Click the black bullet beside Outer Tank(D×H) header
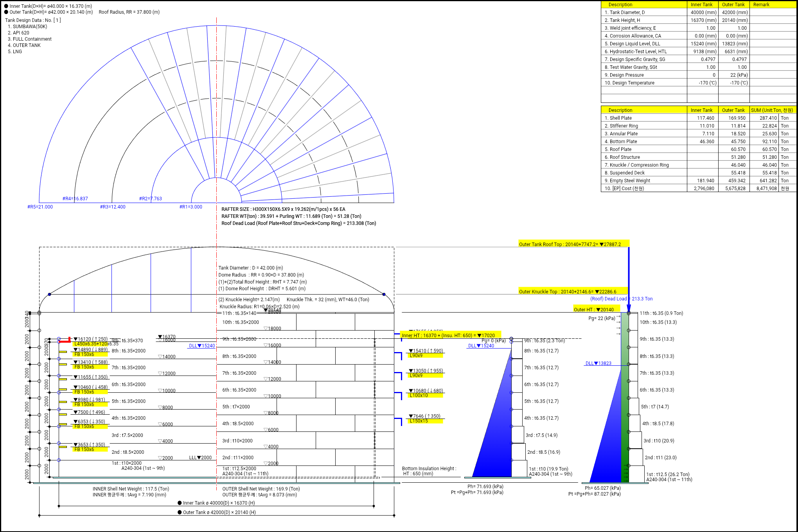 6,12
